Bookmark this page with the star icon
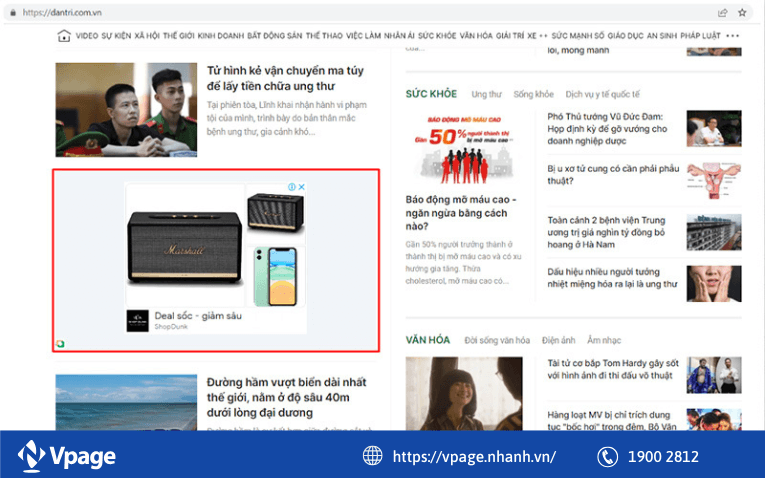Image resolution: width=765 pixels, height=478 pixels. (742, 13)
